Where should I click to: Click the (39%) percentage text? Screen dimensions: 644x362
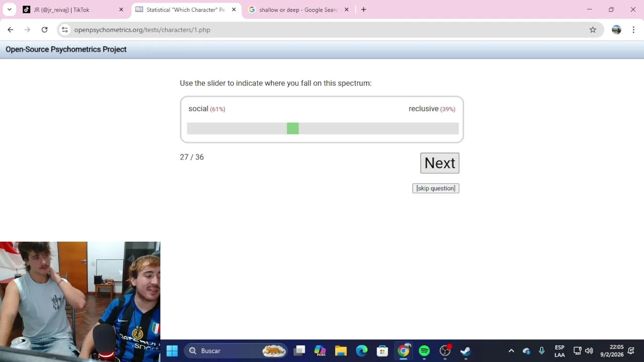pyautogui.click(x=448, y=109)
